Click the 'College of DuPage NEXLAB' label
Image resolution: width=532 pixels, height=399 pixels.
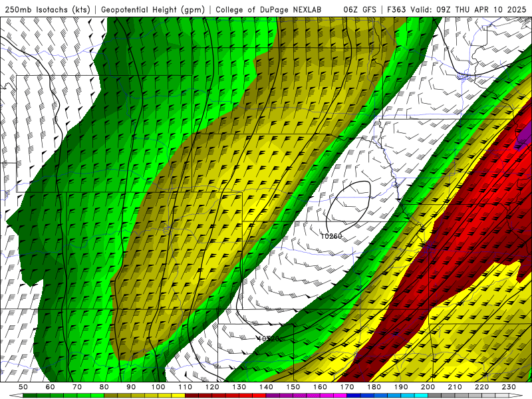269,9
